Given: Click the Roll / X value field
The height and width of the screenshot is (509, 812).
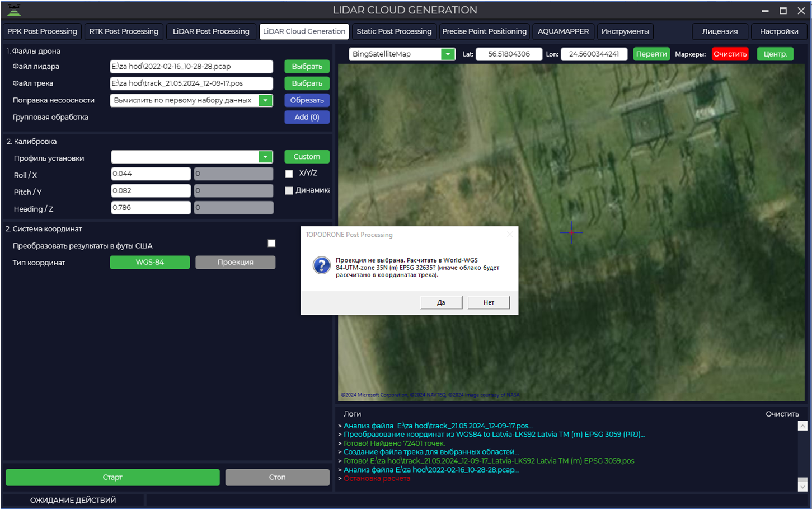Looking at the screenshot, I should click(x=151, y=174).
